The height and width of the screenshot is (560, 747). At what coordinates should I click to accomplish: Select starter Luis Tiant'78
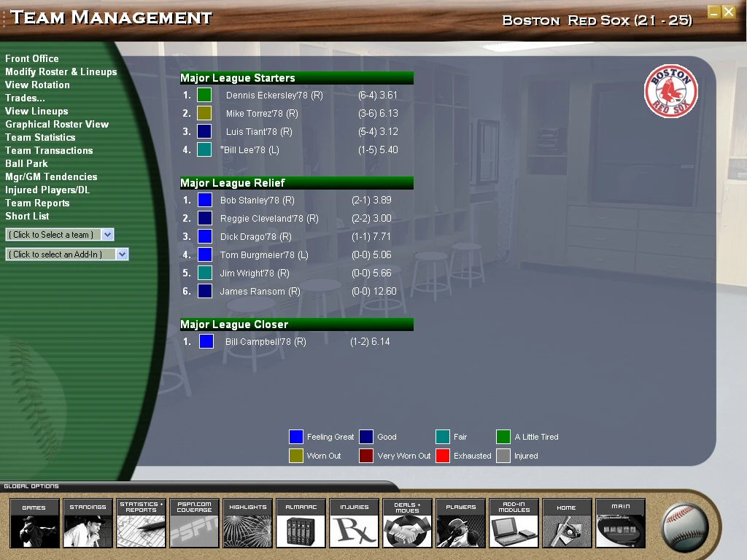(259, 131)
